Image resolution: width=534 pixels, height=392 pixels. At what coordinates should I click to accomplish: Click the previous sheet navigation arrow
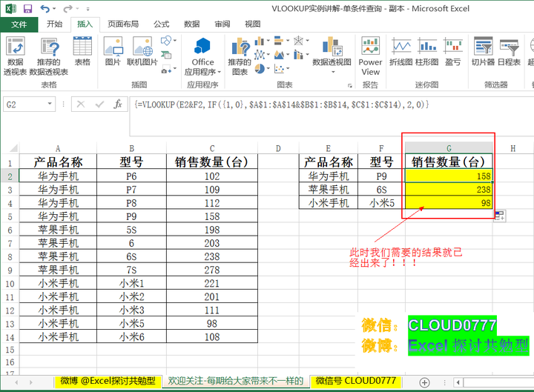(x=16, y=382)
